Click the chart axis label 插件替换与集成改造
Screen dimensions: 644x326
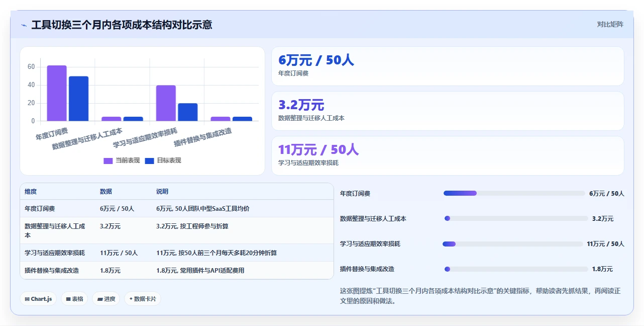[203, 137]
